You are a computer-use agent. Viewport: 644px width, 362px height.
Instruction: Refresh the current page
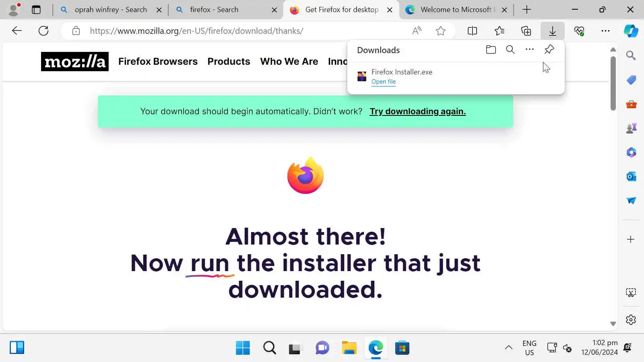43,31
